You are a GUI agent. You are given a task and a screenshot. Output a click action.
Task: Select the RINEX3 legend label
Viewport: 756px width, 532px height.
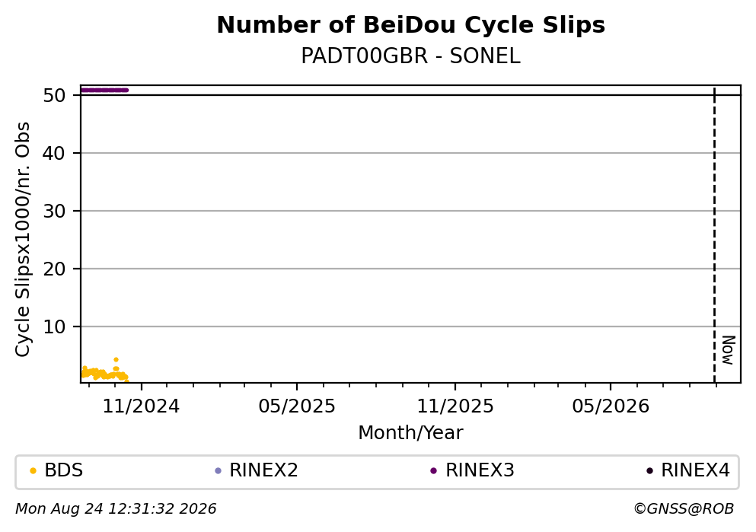pyautogui.click(x=480, y=470)
